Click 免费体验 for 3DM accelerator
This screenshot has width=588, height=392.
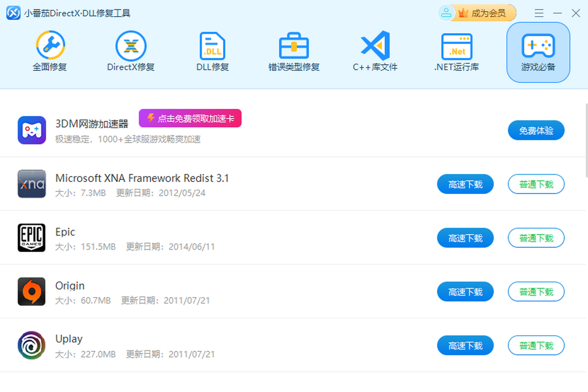(536, 131)
